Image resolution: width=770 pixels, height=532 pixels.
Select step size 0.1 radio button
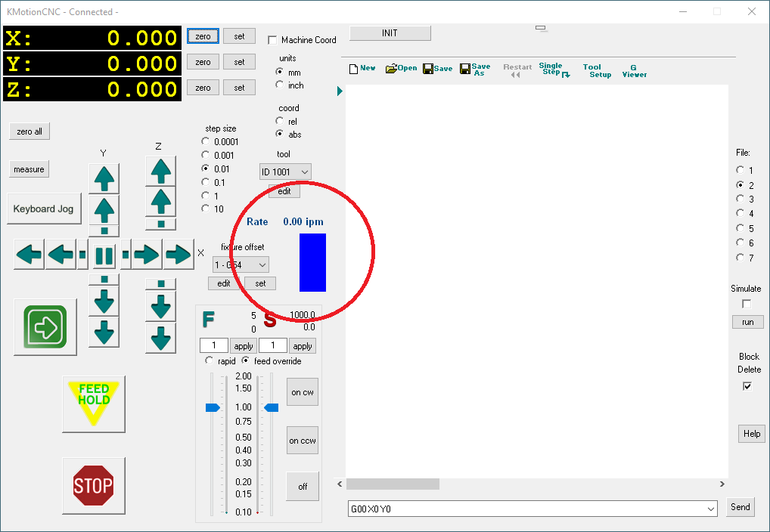pos(206,182)
